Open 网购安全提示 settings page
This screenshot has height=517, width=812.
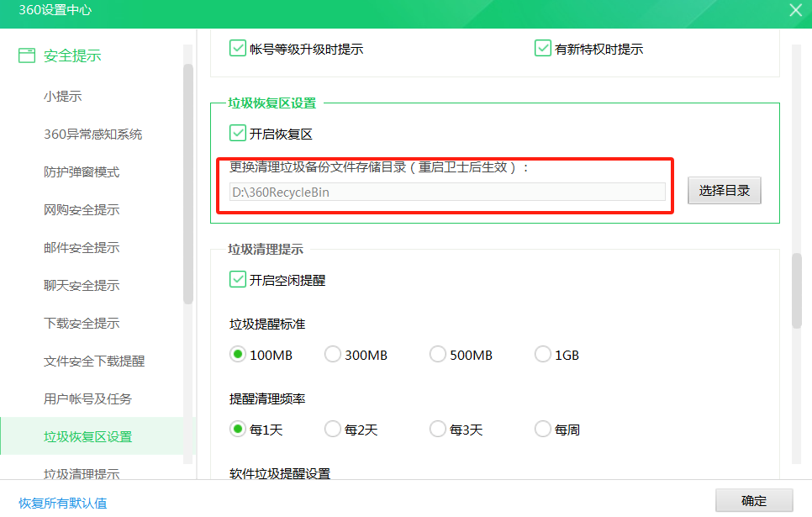tap(82, 210)
